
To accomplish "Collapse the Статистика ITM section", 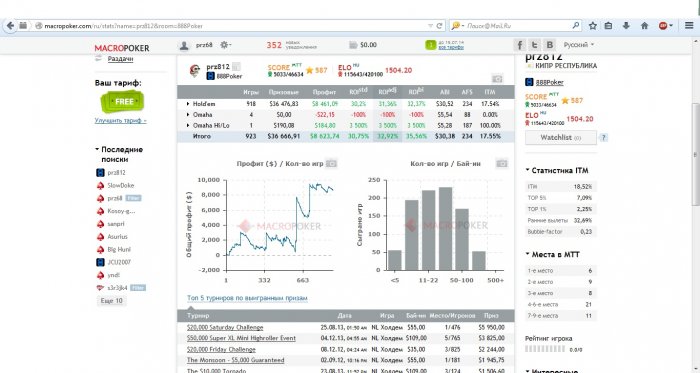I will coord(527,170).
